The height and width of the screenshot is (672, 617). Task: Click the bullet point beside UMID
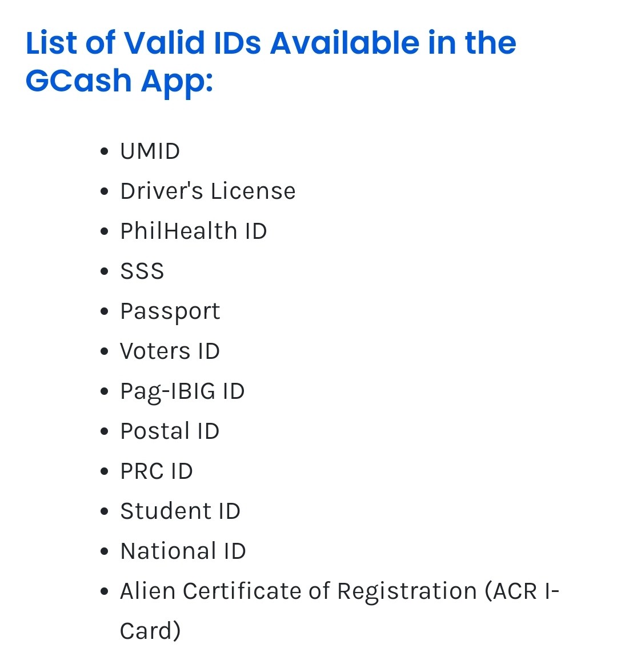pyautogui.click(x=104, y=151)
